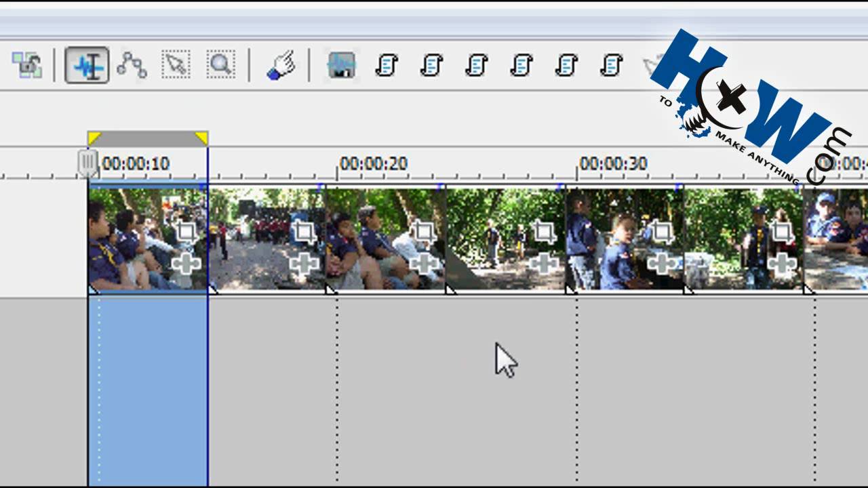
Task: Run the first script scroll icon
Action: pyautogui.click(x=386, y=66)
